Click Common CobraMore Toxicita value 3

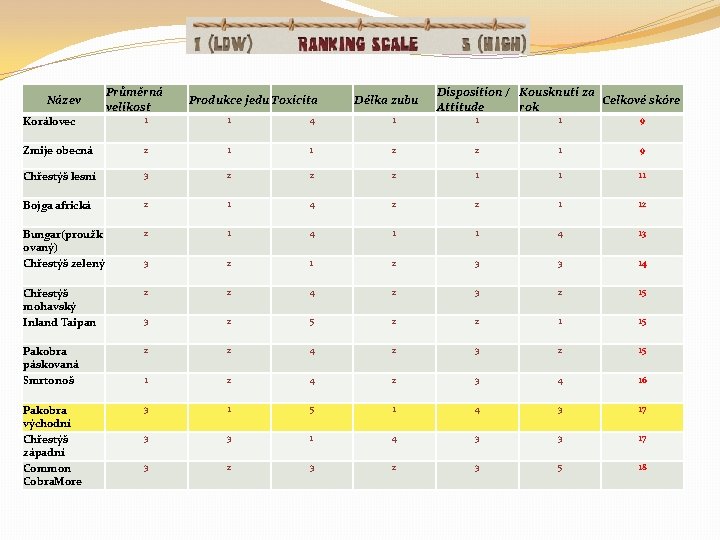click(312, 468)
